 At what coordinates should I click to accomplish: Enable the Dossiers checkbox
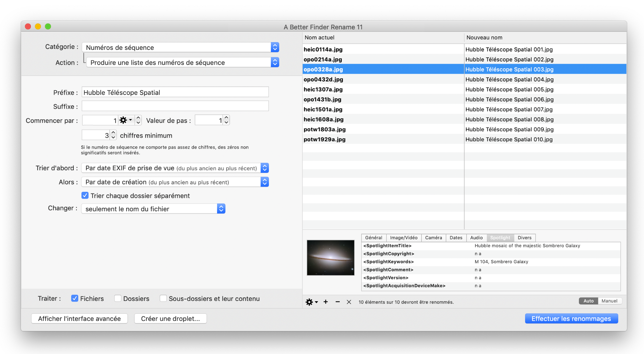click(x=118, y=298)
